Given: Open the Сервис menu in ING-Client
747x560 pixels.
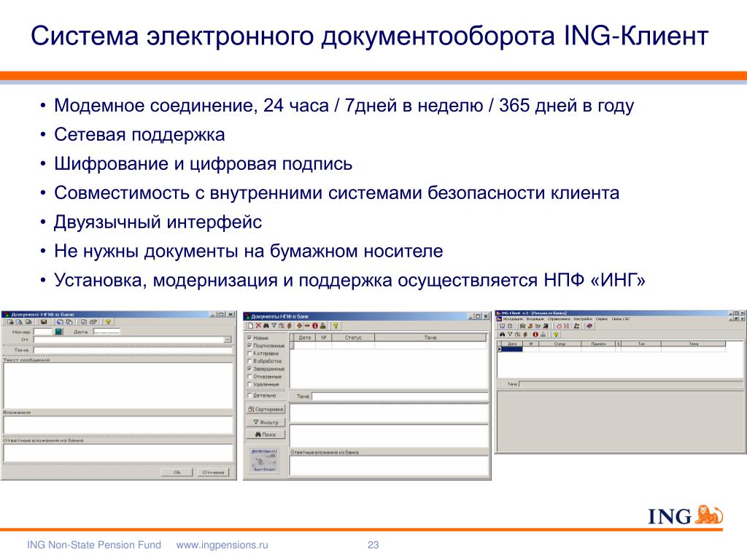Looking at the screenshot, I should [x=602, y=319].
